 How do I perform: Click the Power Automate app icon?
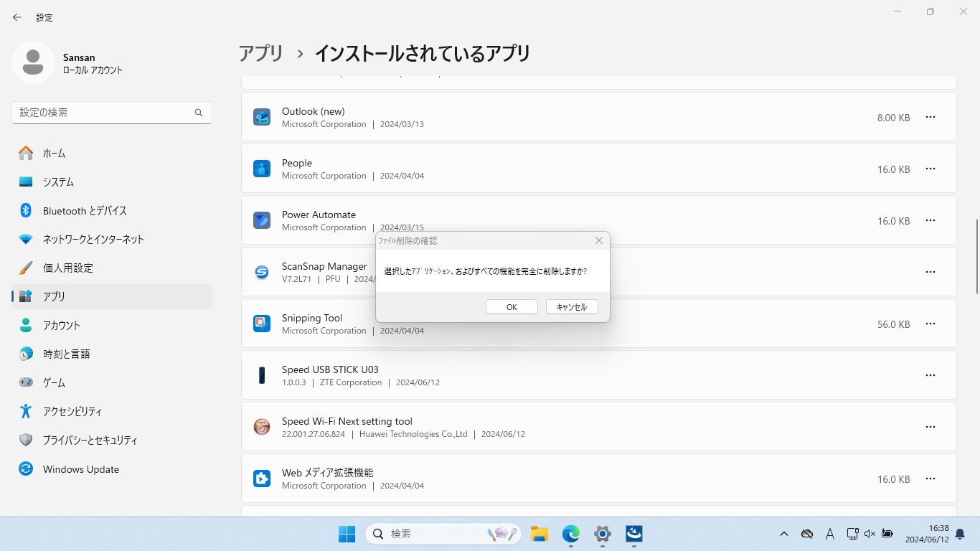tap(262, 220)
